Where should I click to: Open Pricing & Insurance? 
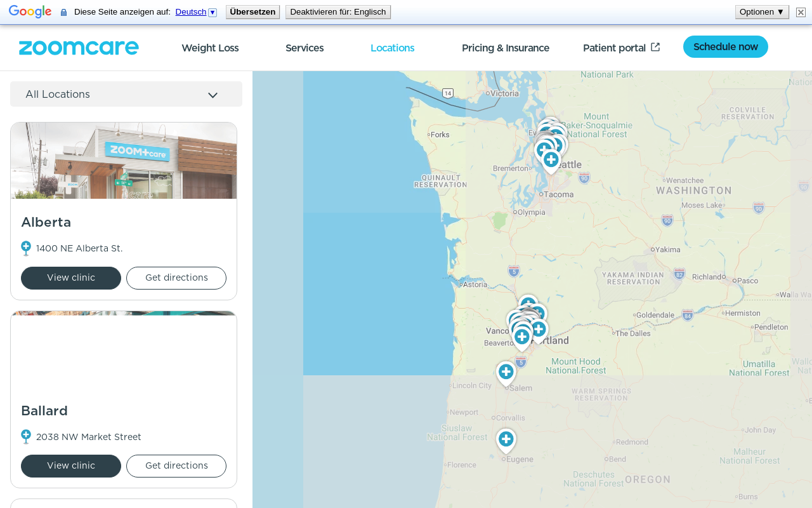click(x=506, y=48)
